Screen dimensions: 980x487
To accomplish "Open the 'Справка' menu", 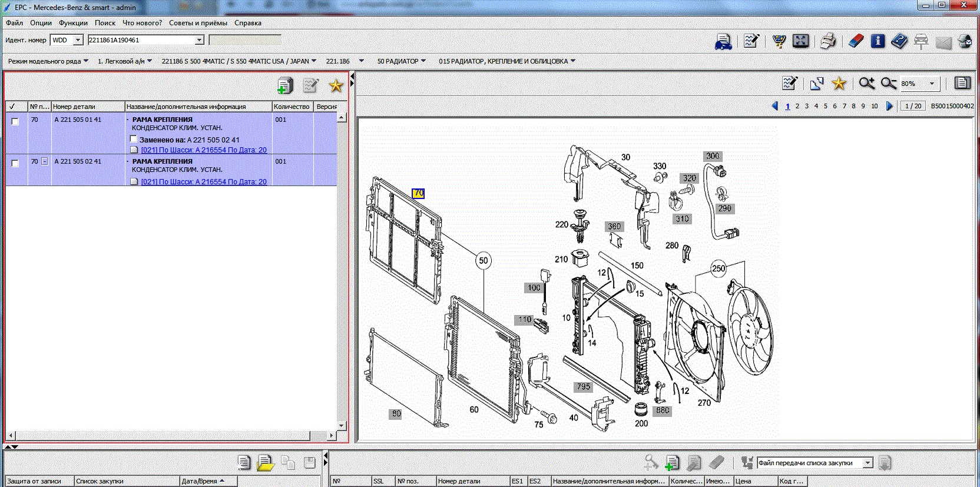I will click(247, 23).
